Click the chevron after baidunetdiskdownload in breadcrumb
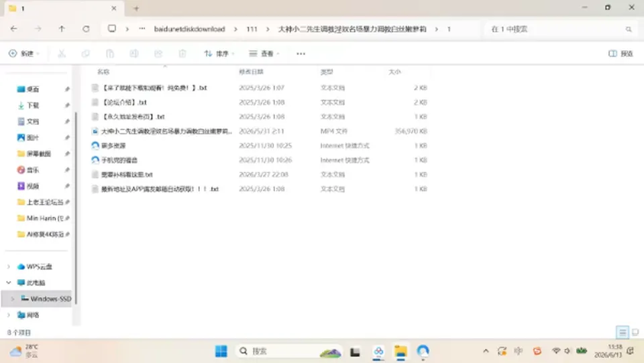Viewport: 644px width, 363px height. 235,29
